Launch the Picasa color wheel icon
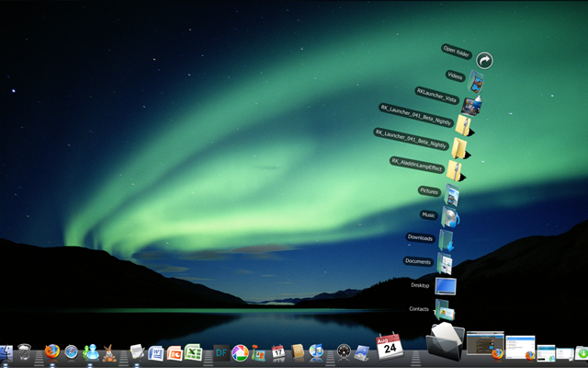 click(x=240, y=353)
